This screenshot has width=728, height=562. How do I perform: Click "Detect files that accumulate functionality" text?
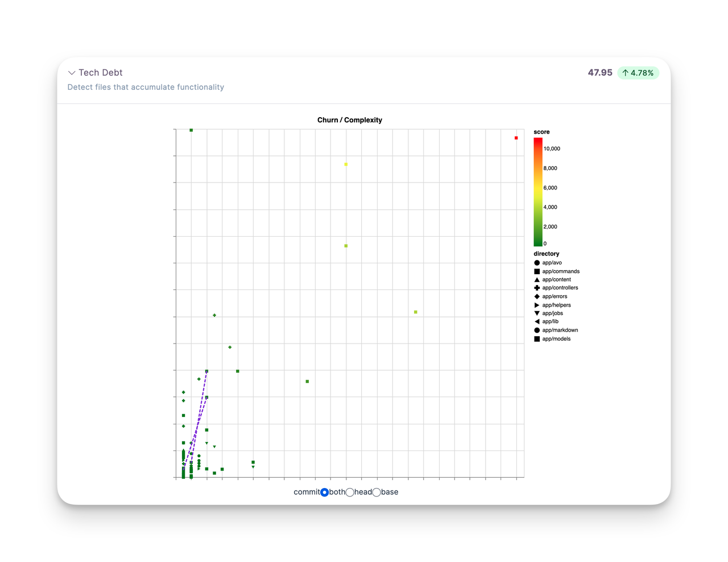pyautogui.click(x=146, y=87)
